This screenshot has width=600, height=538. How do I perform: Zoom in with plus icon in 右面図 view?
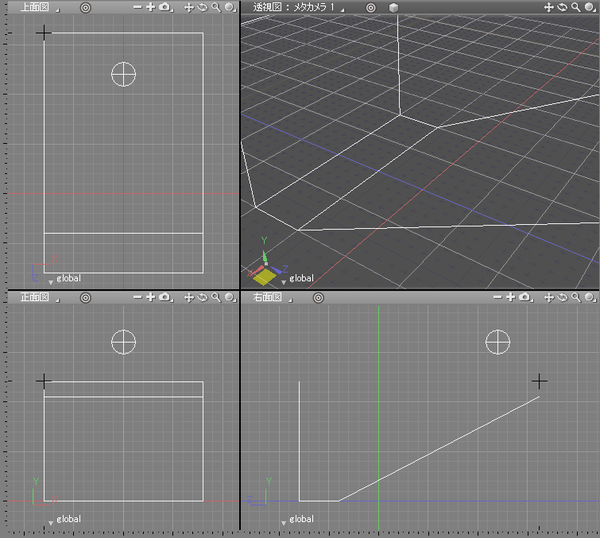510,297
